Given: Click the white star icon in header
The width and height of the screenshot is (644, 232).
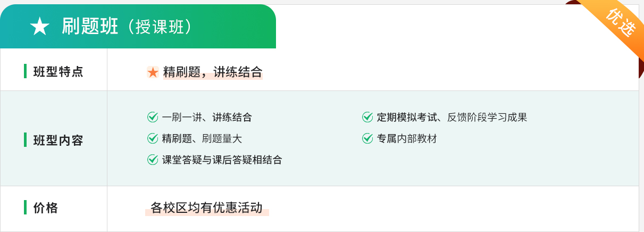Looking at the screenshot, I should point(40,27).
